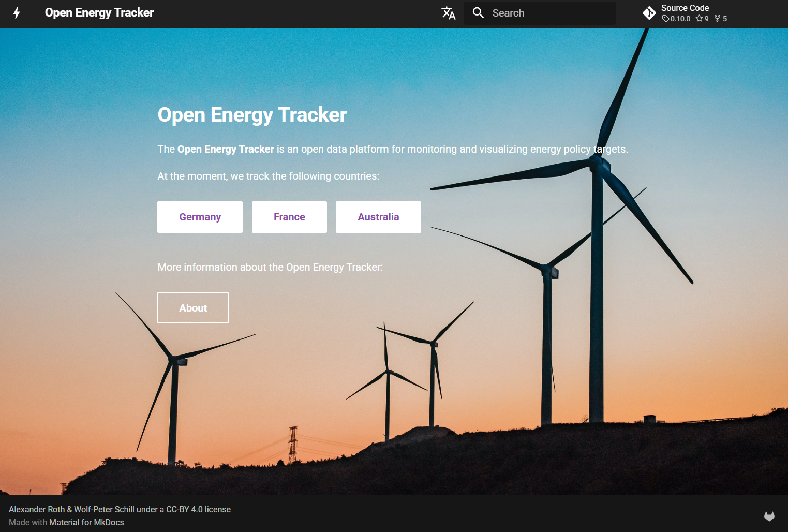Click the bold Open Energy Tracker text in description
The image size is (788, 532).
226,149
